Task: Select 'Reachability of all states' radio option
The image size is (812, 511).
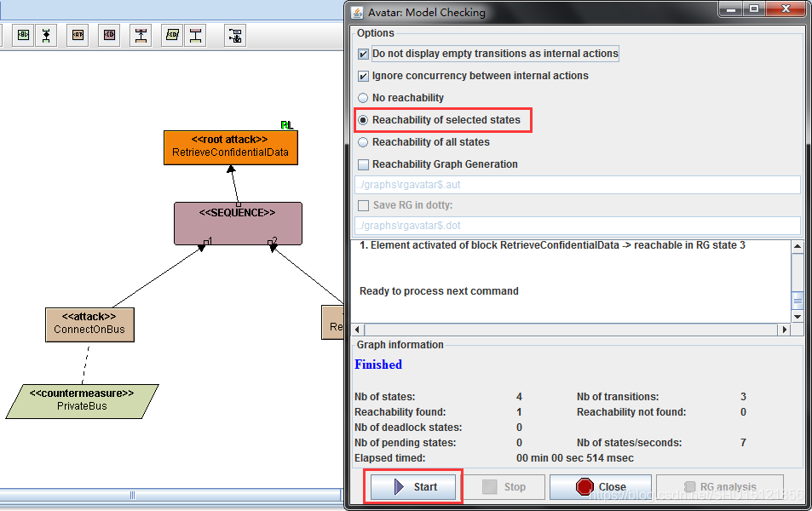Action: click(x=363, y=142)
